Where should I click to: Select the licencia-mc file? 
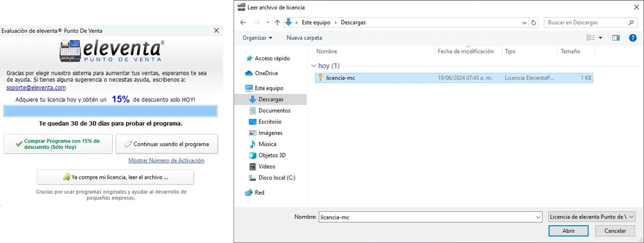tap(454, 78)
